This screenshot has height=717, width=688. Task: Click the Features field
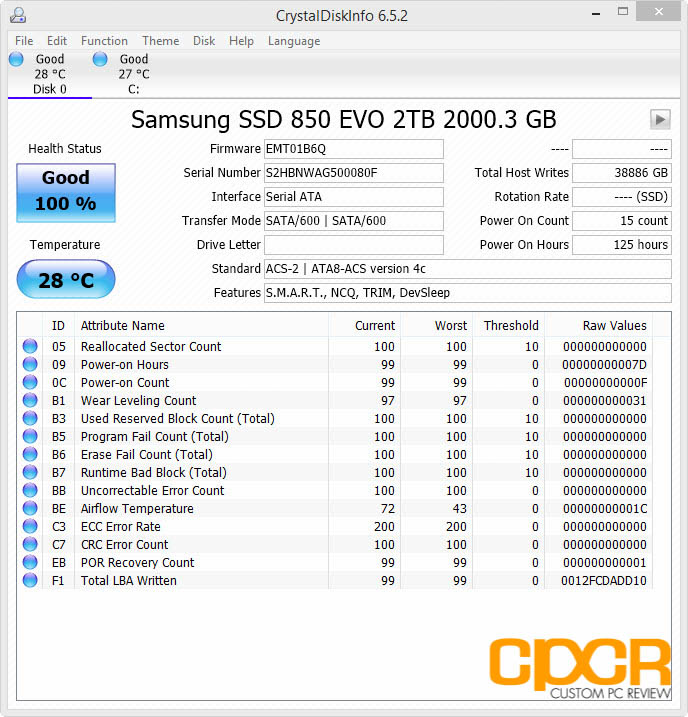coord(468,293)
